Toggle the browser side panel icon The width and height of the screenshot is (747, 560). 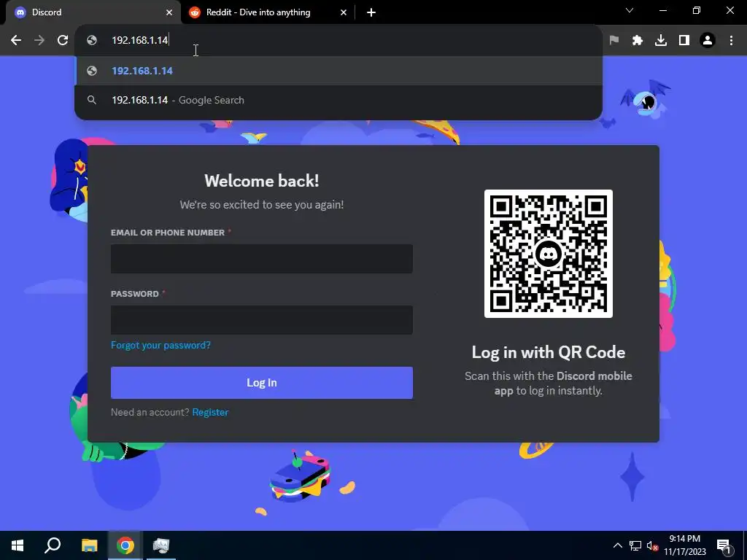point(684,41)
